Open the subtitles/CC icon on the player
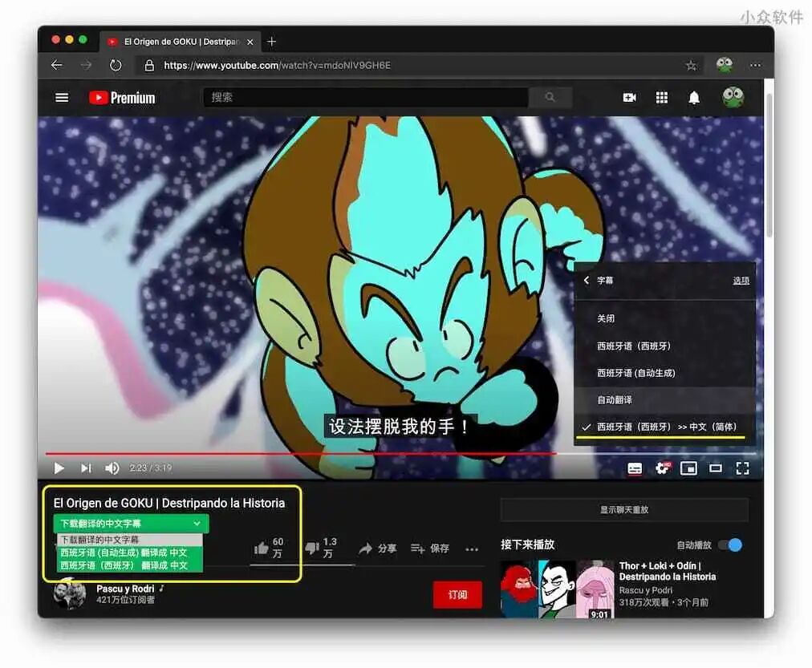Viewport: 812px width, 668px height. (x=635, y=468)
